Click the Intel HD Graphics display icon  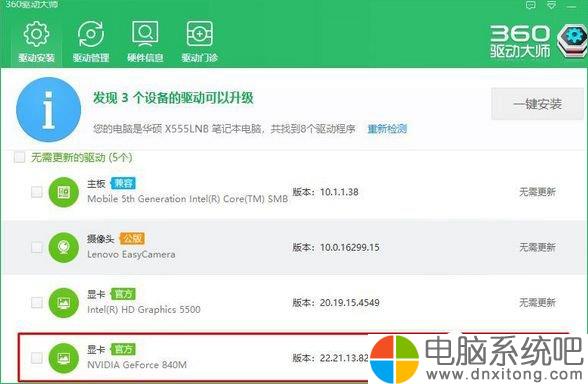64,303
